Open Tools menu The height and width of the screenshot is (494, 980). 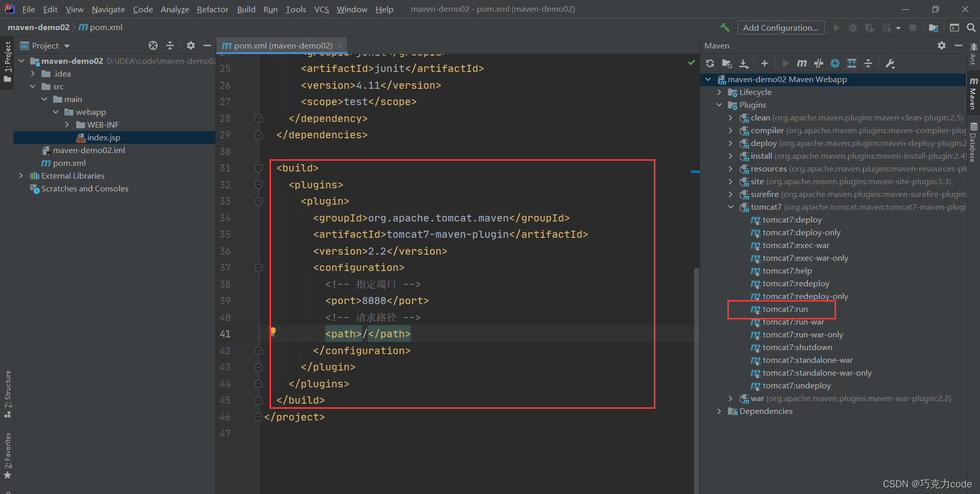(296, 9)
